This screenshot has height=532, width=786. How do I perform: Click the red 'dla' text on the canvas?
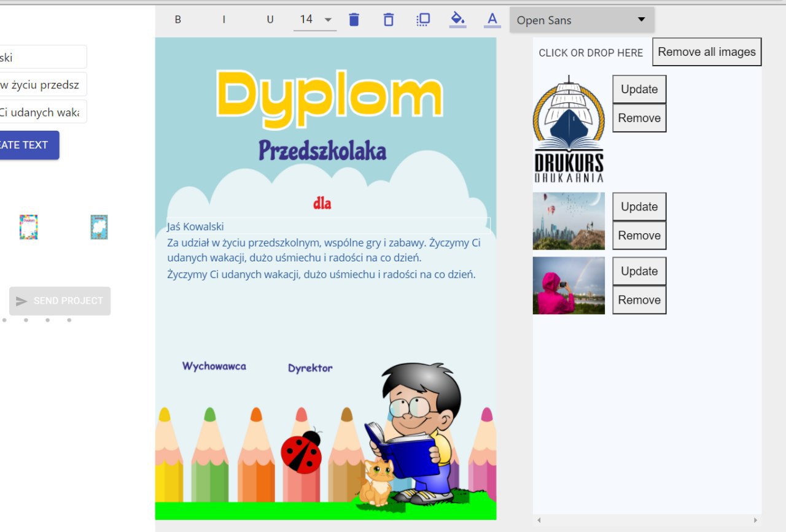tap(322, 203)
